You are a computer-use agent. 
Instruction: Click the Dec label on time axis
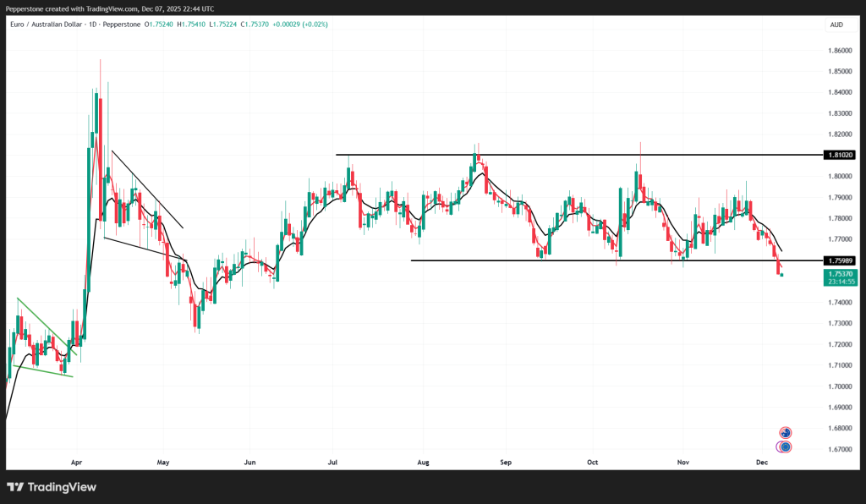coord(762,463)
